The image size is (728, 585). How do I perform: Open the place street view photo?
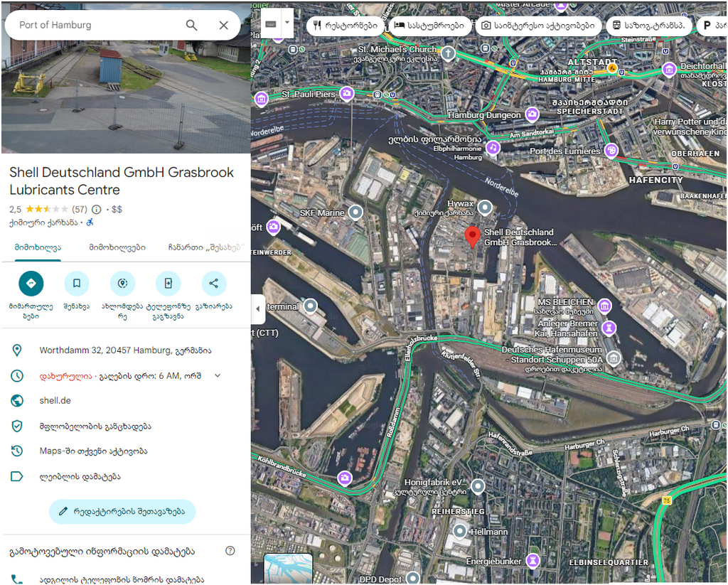pos(126,95)
